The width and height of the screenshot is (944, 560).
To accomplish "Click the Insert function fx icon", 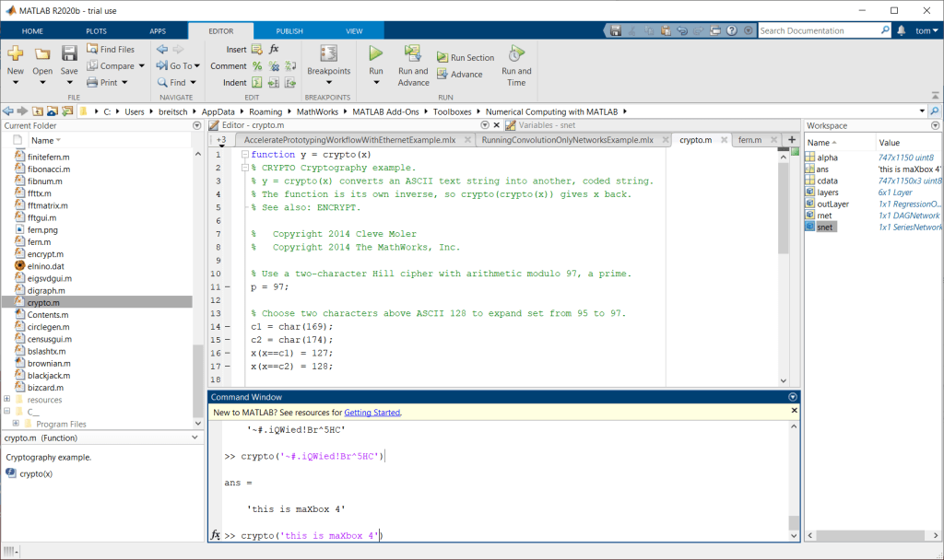I will pos(274,49).
